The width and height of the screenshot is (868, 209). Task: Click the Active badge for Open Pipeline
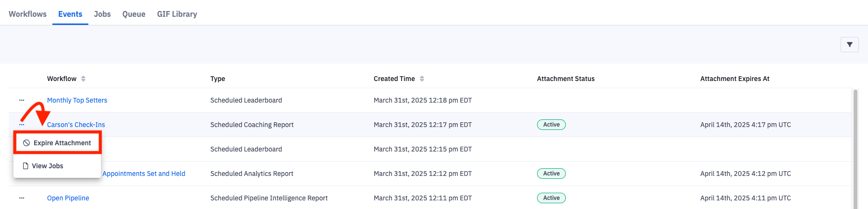coord(551,198)
